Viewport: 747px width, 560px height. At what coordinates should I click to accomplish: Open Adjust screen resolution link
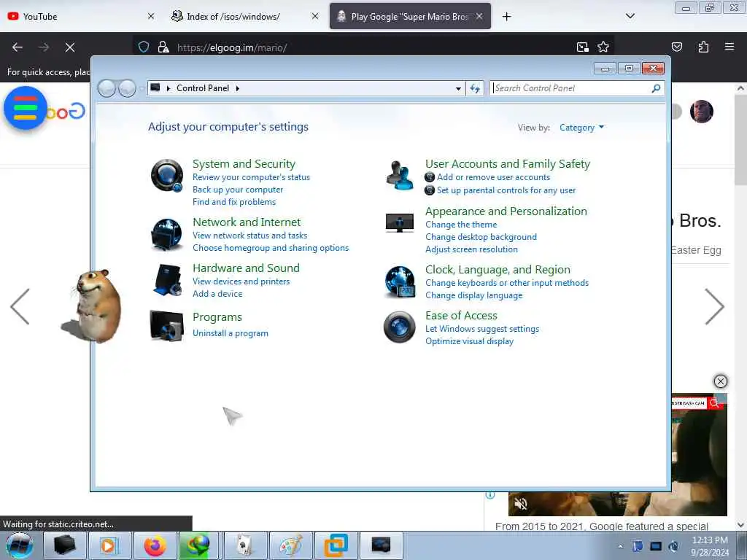click(x=471, y=249)
